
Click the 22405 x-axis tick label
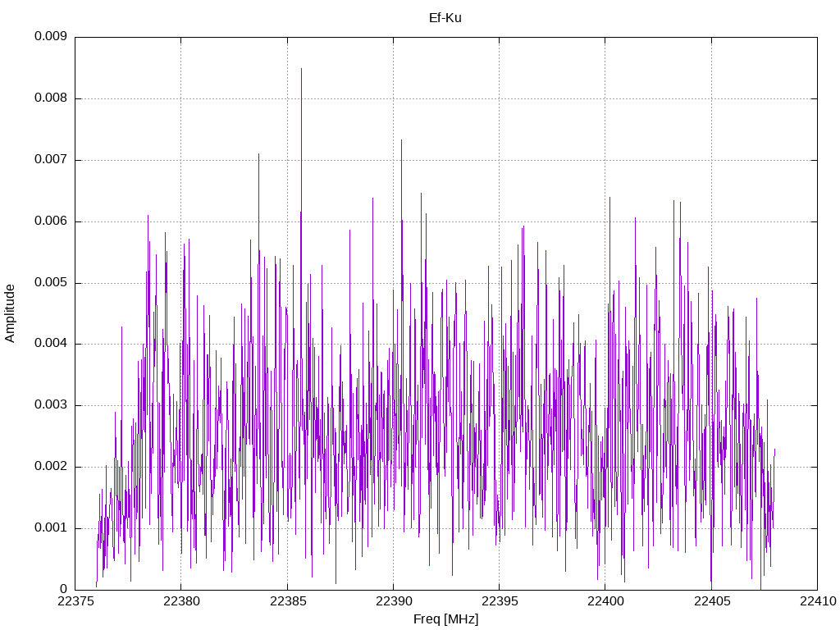coord(711,601)
